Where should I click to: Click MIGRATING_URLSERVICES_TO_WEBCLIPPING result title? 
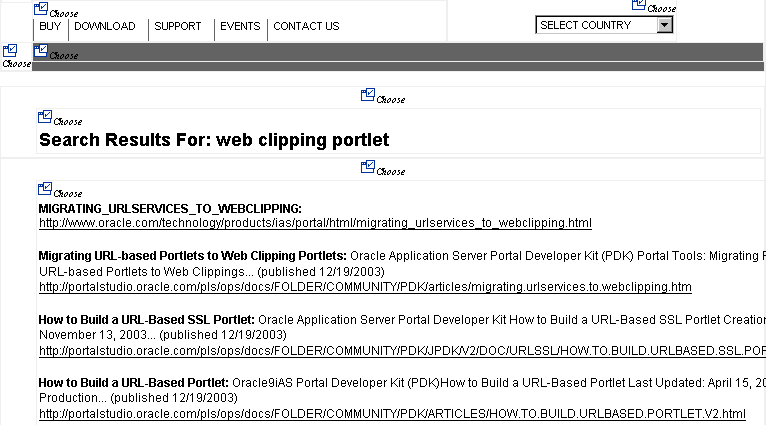170,209
